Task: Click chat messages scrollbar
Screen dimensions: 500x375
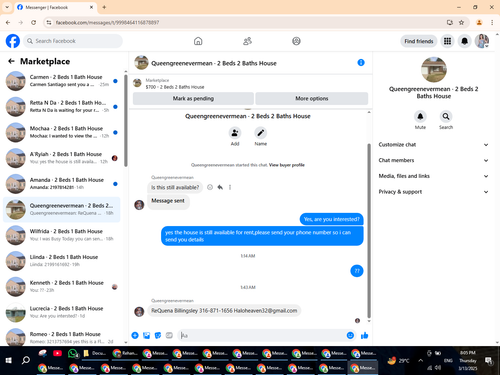Action: (369, 231)
